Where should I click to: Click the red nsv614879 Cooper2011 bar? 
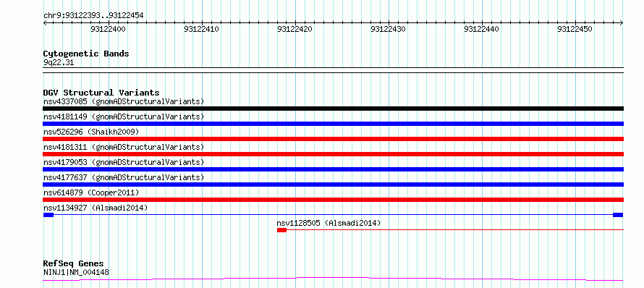[333, 200]
